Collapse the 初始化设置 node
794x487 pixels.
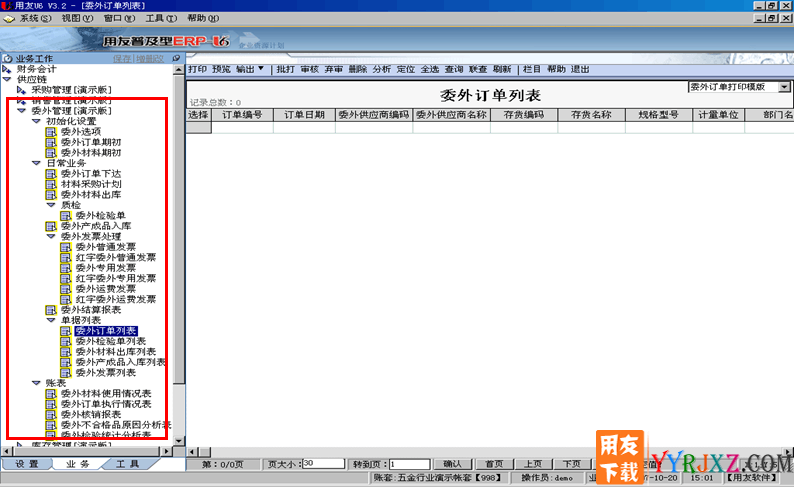point(36,121)
